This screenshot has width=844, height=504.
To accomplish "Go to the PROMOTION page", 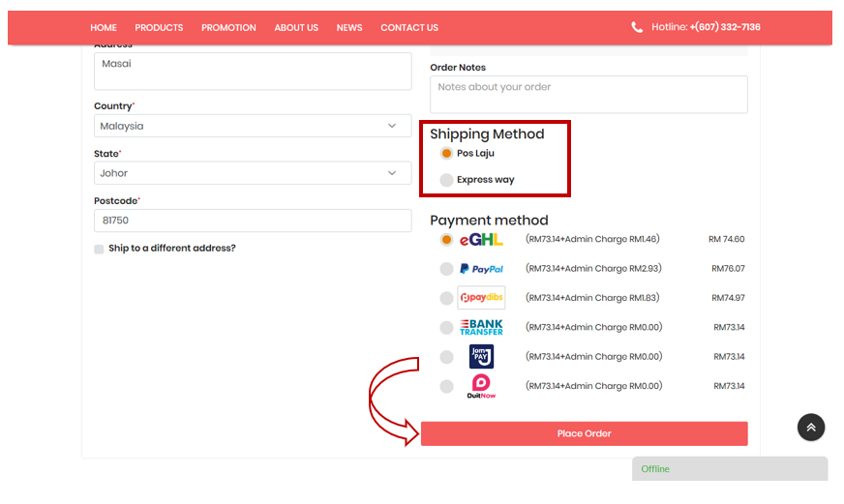I will [228, 27].
